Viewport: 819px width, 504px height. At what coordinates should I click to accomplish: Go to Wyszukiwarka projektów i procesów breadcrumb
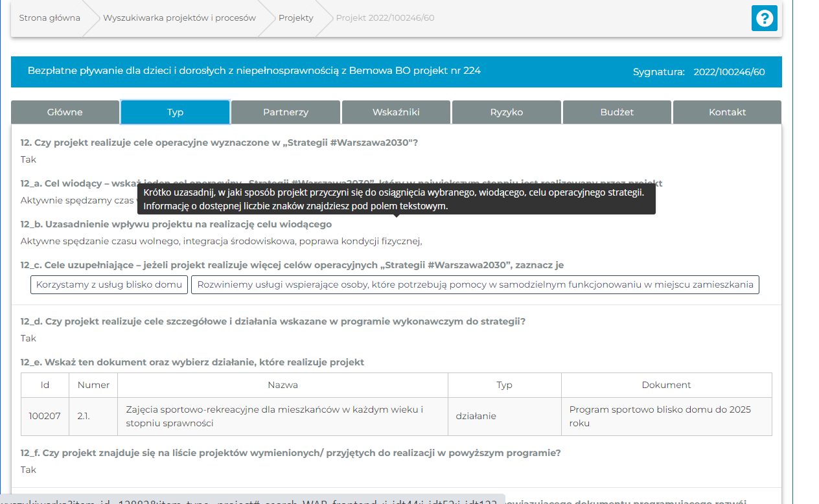(179, 18)
